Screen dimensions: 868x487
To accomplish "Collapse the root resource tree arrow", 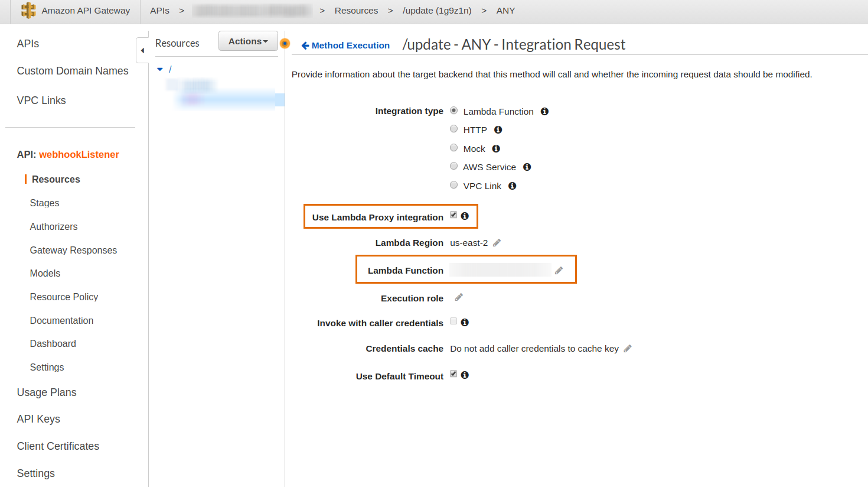I will click(159, 69).
